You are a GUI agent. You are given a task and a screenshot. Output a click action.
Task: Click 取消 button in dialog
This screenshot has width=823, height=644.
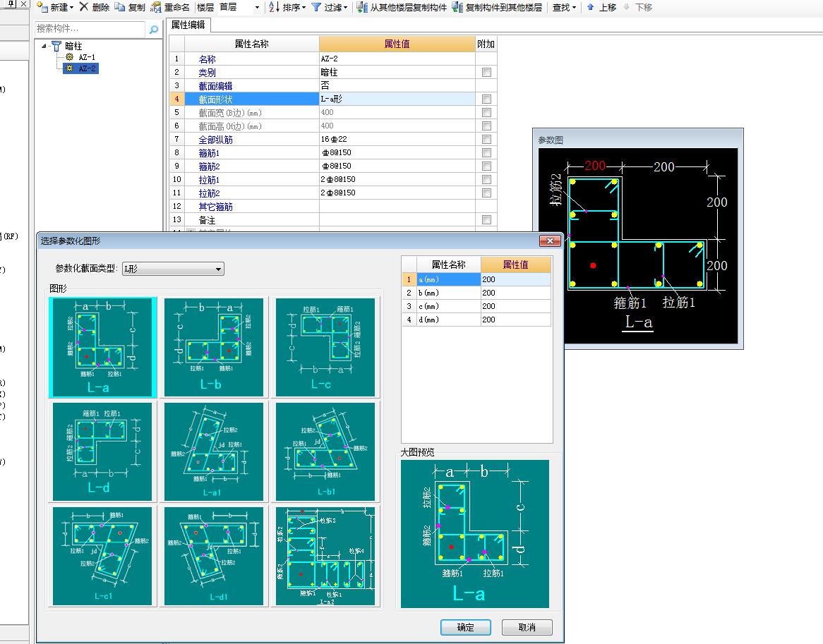coord(527,627)
